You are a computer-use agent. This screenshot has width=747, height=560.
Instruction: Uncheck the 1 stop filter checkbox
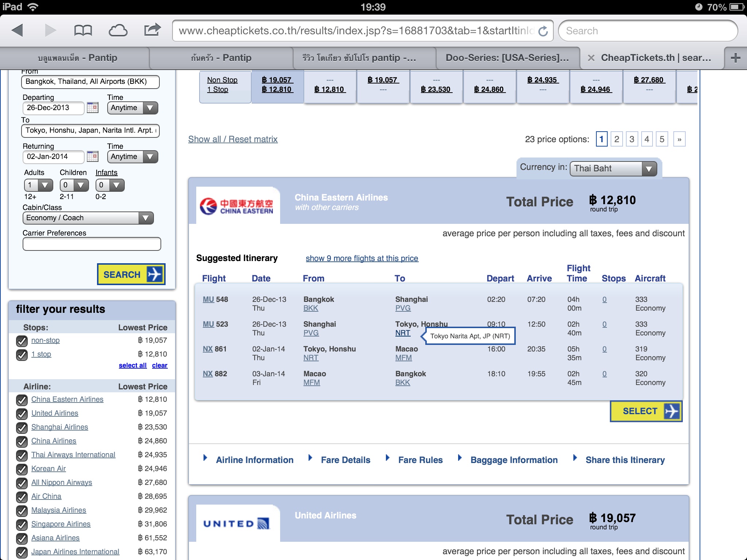point(22,355)
